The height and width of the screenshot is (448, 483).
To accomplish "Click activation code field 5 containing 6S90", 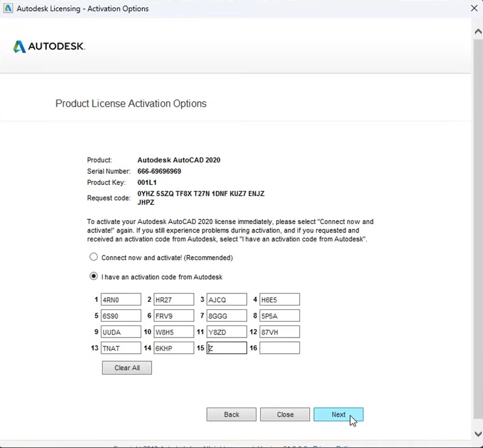I will tap(121, 315).
